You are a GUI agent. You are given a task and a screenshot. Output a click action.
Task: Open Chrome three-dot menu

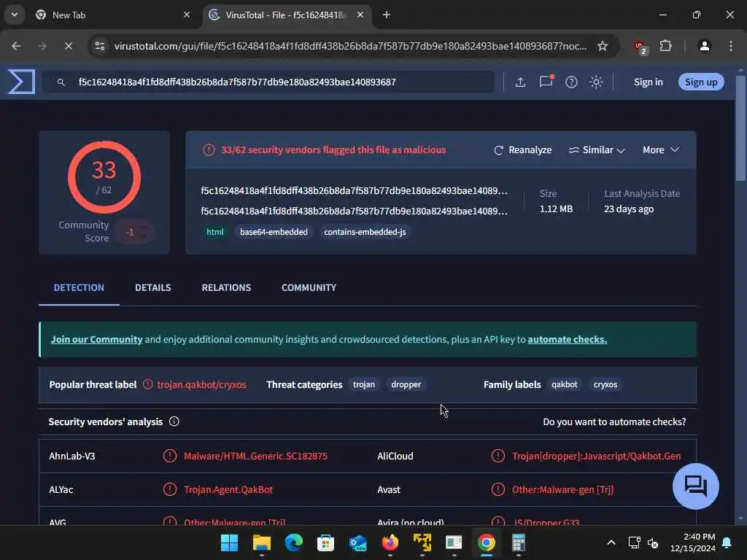tap(731, 46)
